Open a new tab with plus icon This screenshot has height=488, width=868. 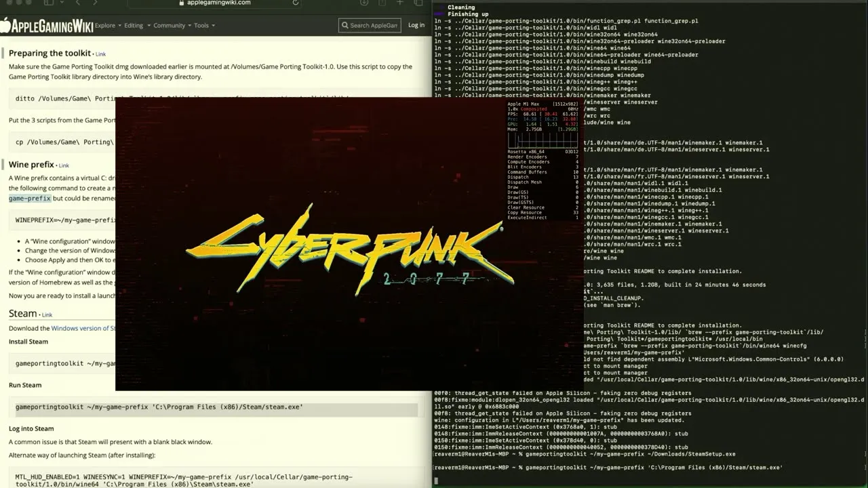(400, 3)
